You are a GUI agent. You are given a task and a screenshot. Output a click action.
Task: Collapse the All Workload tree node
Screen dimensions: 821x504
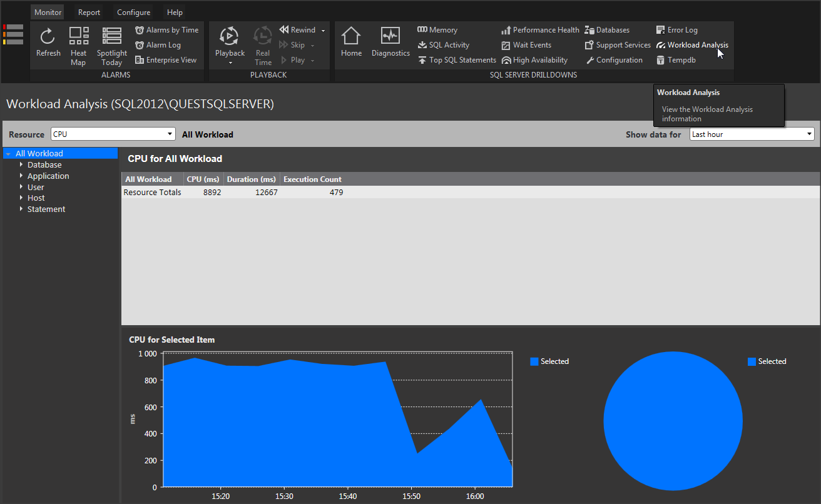tap(8, 154)
